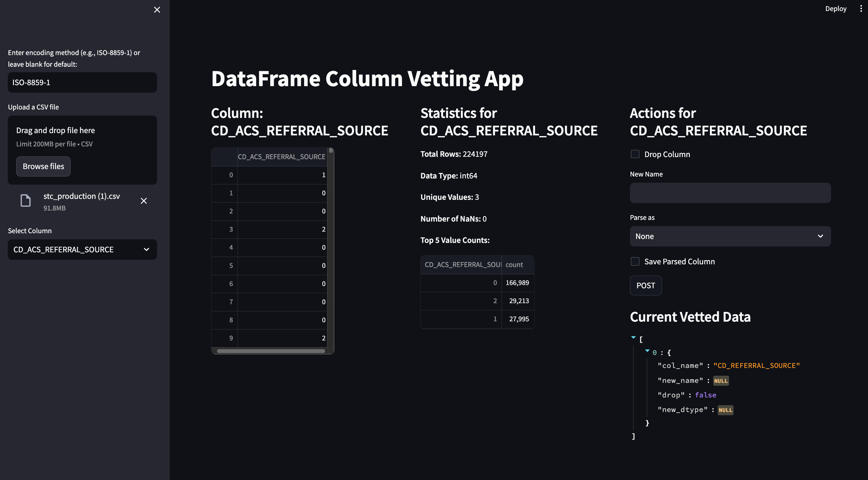Screen dimensions: 868x480
Task: Close the sidebar with the X icon
Action: [157, 10]
